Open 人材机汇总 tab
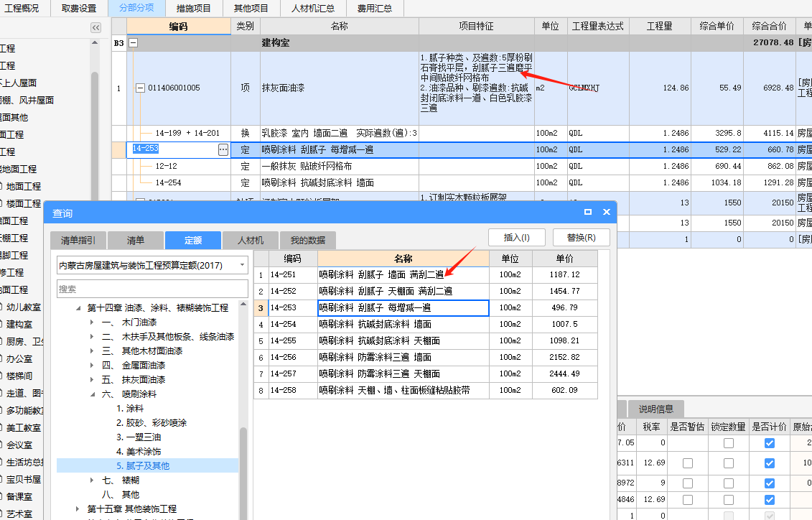 click(313, 9)
